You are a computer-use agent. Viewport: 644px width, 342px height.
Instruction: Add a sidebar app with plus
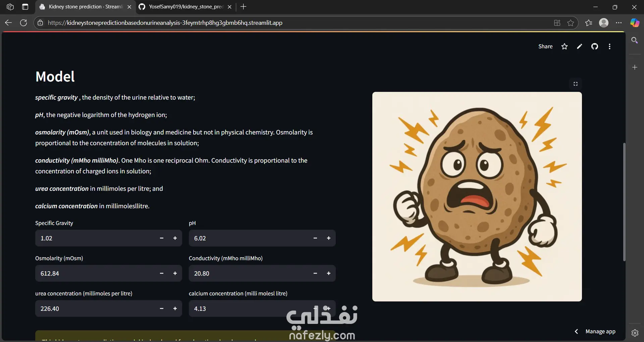(x=635, y=67)
